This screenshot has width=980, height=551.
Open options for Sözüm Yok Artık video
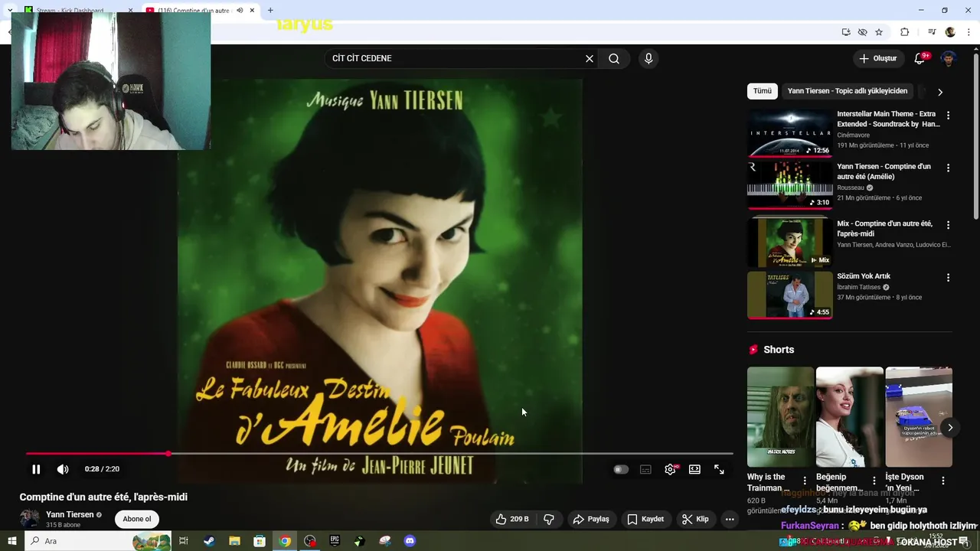click(948, 278)
